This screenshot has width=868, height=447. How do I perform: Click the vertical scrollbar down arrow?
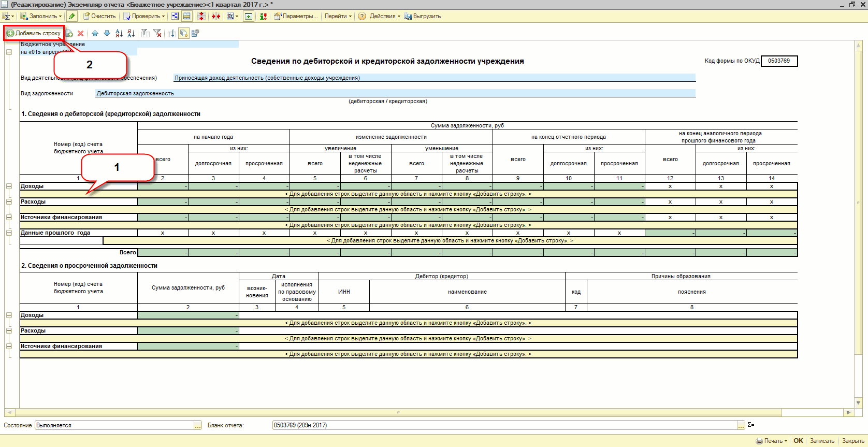[x=858, y=403]
